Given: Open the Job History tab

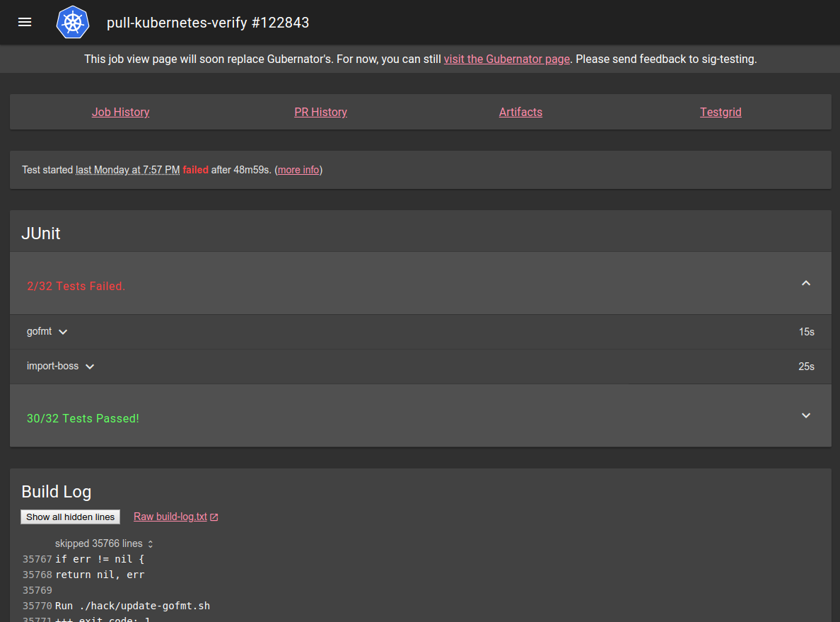Looking at the screenshot, I should 120,112.
